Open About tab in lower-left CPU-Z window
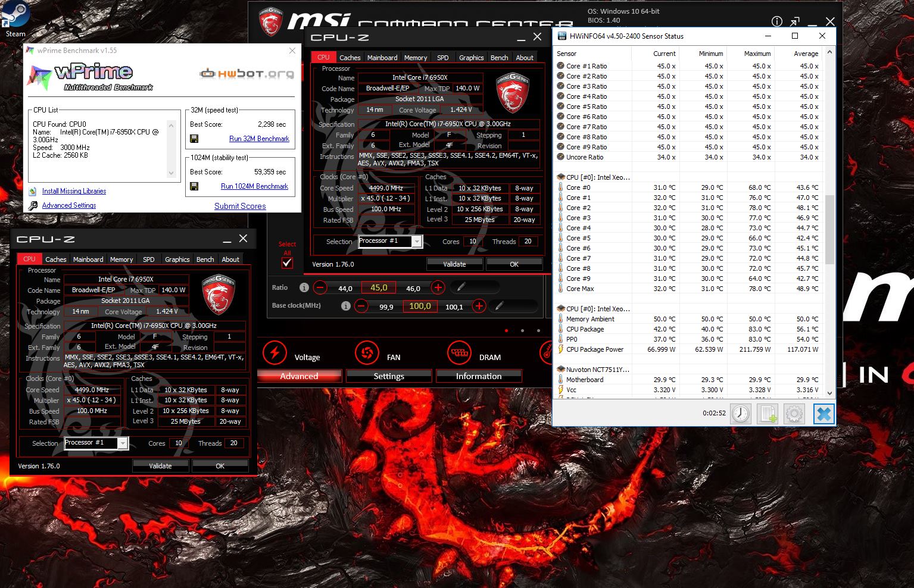The width and height of the screenshot is (914, 588). pyautogui.click(x=230, y=259)
